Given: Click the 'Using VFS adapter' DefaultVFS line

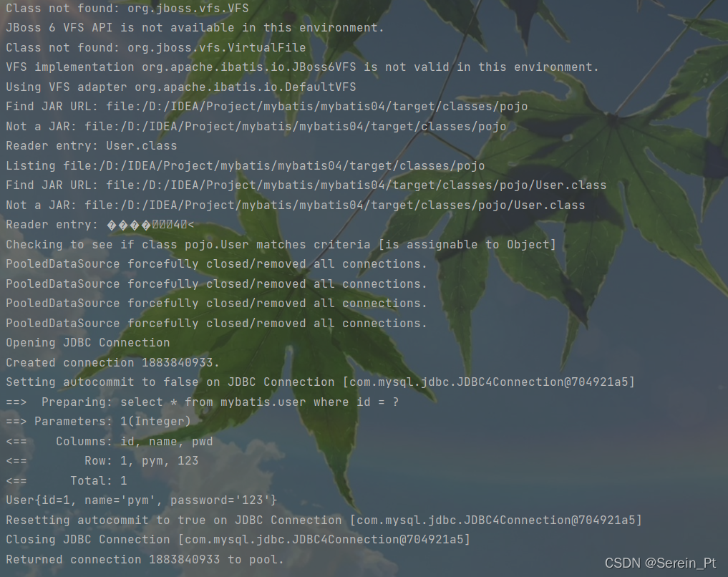Looking at the screenshot, I should coord(181,87).
